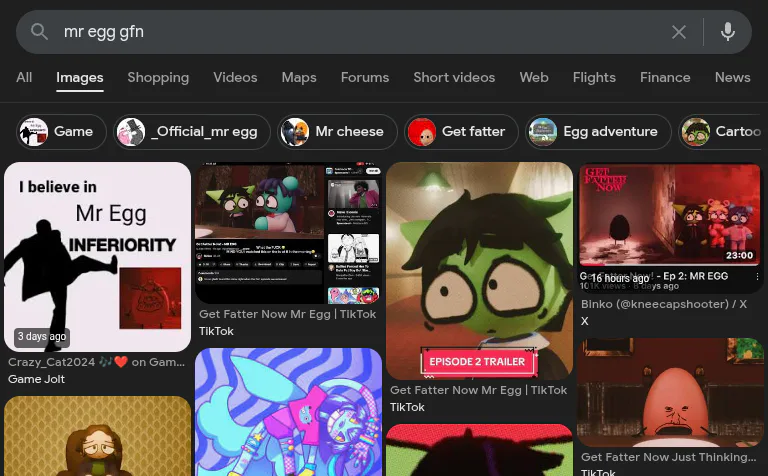
Task: Open the Binko (@kneecapshooter) / X link
Action: point(664,304)
